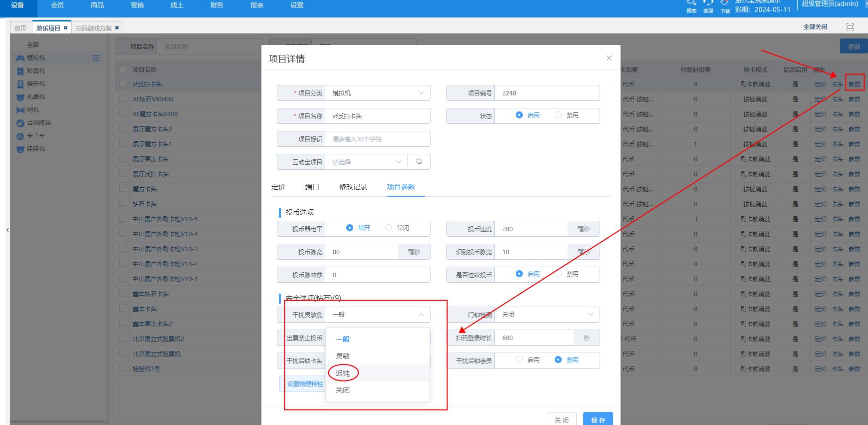Open the 娃娃机 category in sidebar
868x425 pixels.
pyautogui.click(x=36, y=149)
